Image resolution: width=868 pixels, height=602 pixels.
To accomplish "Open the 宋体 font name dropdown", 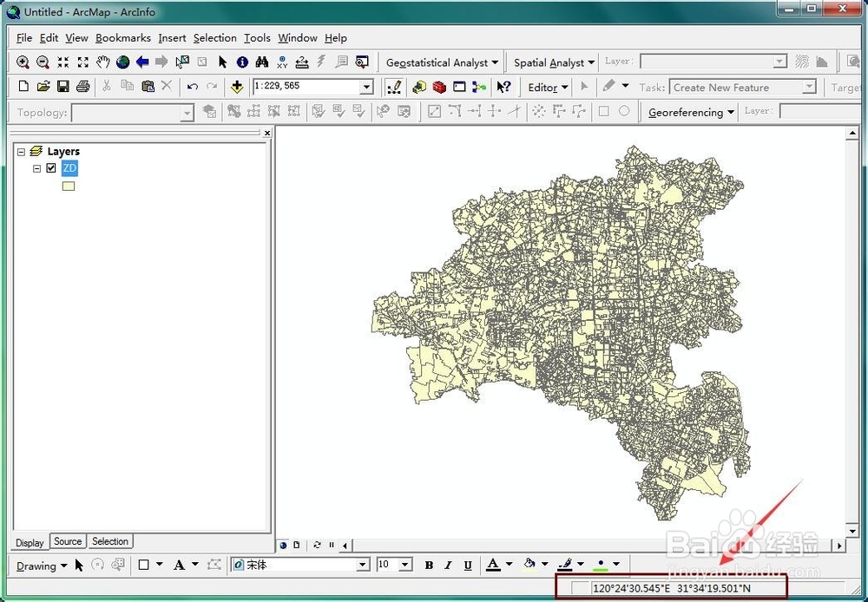I will point(363,565).
